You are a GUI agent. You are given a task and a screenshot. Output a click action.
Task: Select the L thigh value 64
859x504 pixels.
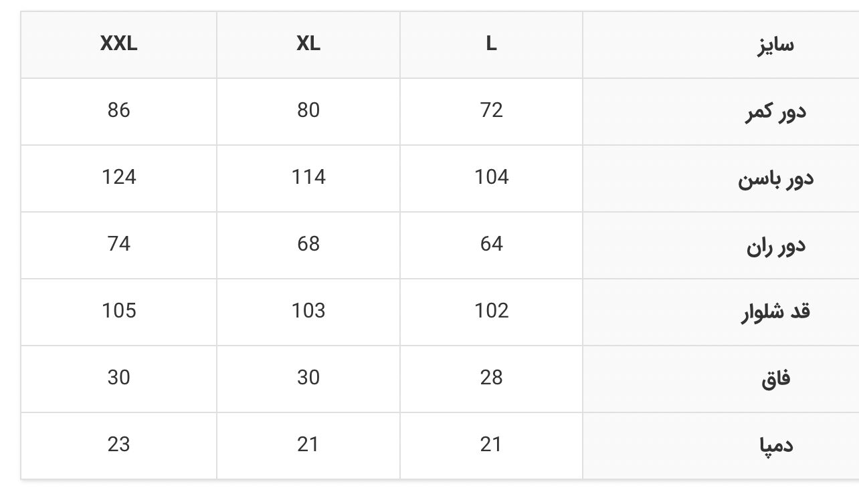click(491, 244)
